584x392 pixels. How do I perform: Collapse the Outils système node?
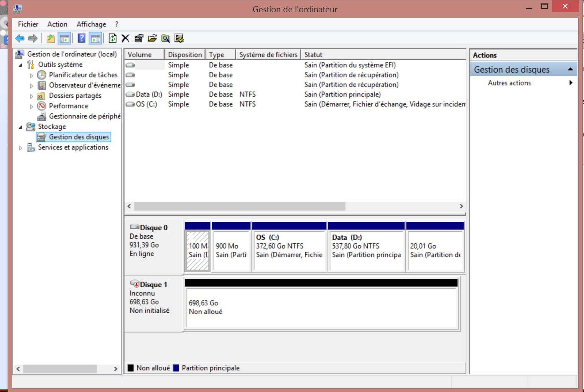(x=21, y=65)
